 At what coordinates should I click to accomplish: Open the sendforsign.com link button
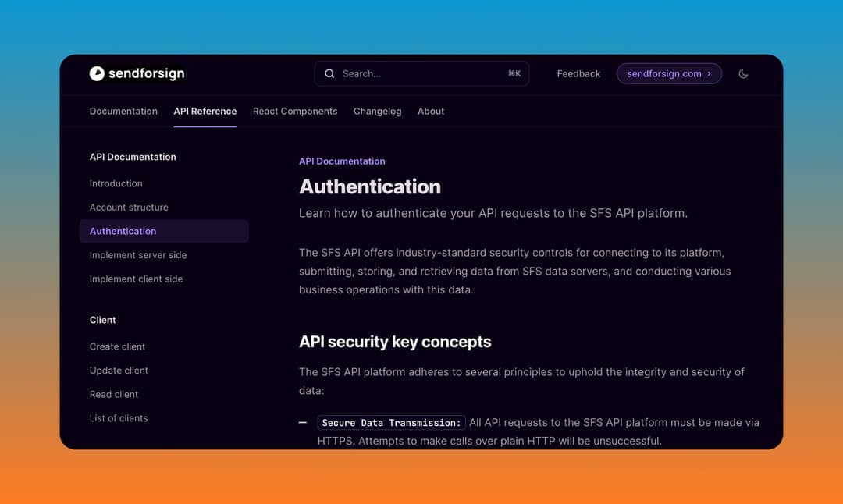coord(669,73)
